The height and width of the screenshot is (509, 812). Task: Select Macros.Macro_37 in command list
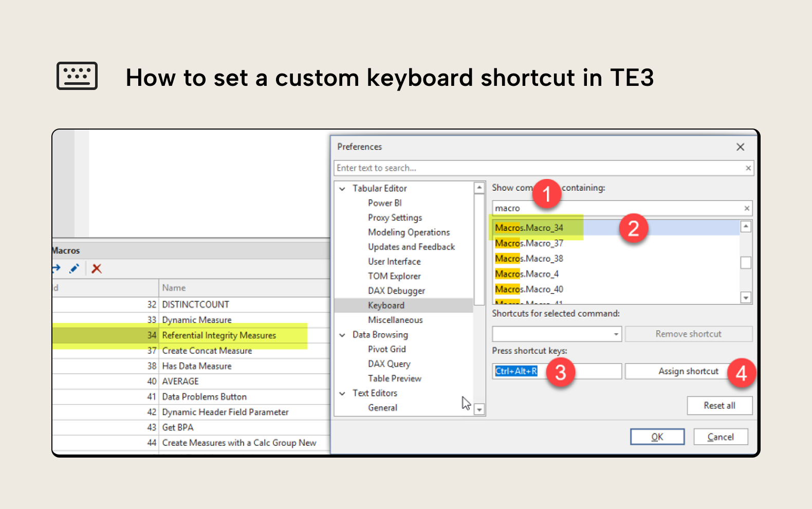point(616,243)
